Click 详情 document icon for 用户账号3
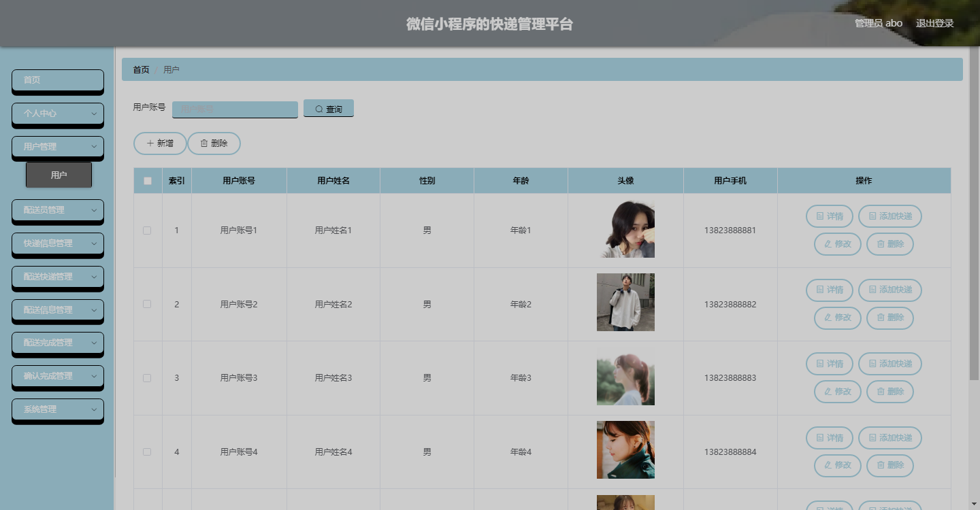This screenshot has height=510, width=980. (820, 364)
